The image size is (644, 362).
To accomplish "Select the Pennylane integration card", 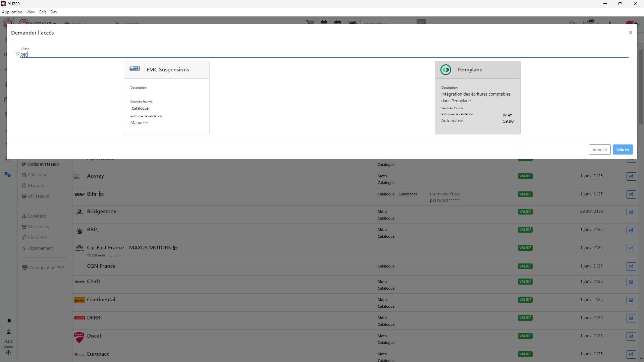I will click(x=477, y=101).
